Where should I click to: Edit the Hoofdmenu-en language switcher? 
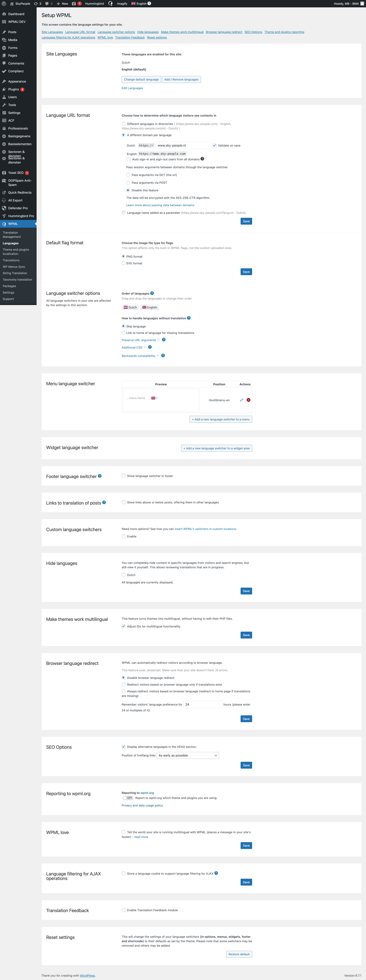pos(241,400)
